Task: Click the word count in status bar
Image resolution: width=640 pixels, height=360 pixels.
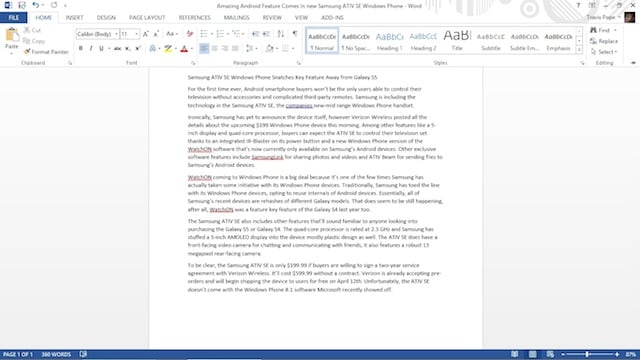Action: click(x=56, y=354)
